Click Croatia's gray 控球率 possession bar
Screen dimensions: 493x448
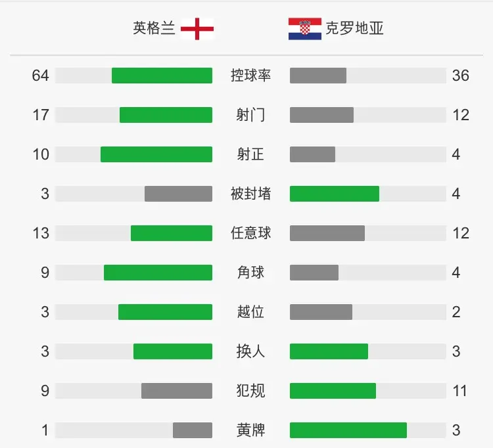pos(318,76)
